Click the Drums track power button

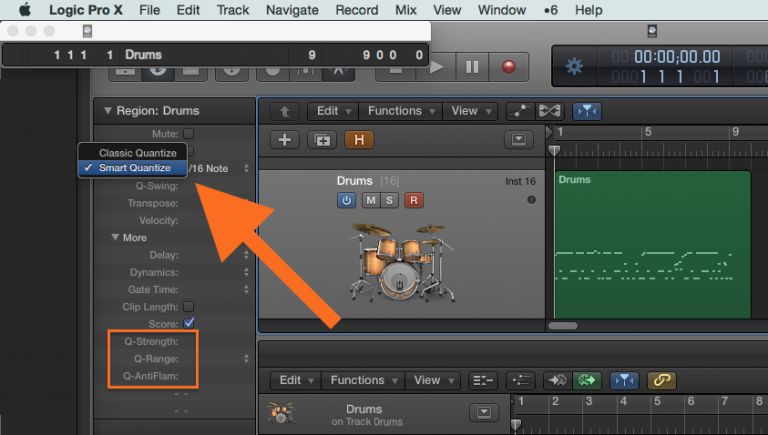tap(347, 200)
